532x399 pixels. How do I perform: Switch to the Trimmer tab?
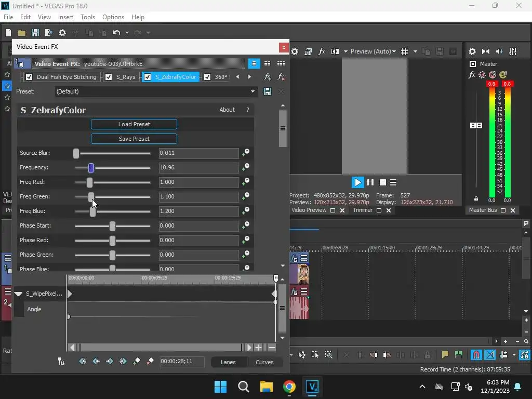coord(362,210)
